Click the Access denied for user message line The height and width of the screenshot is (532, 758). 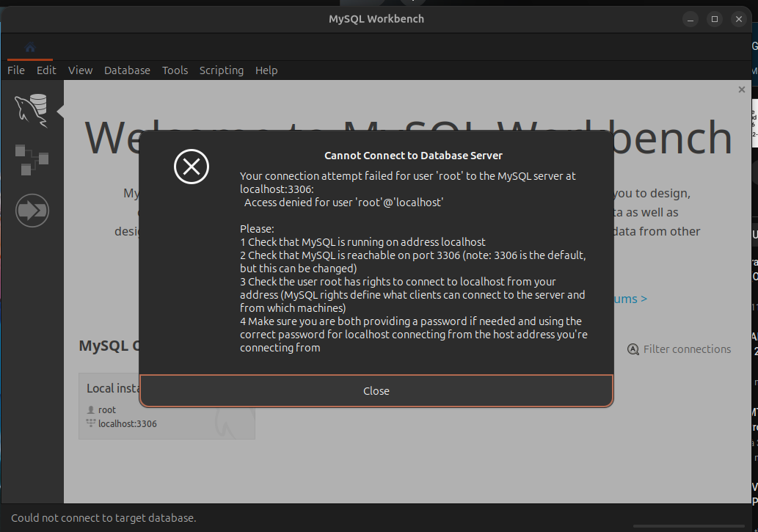(x=343, y=203)
